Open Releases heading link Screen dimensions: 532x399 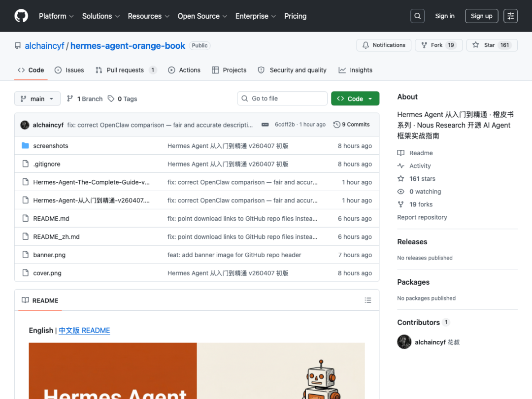point(412,241)
